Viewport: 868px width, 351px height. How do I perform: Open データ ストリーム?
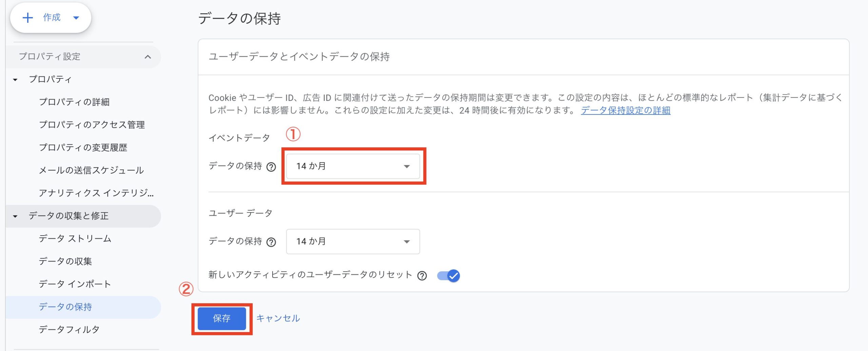75,239
